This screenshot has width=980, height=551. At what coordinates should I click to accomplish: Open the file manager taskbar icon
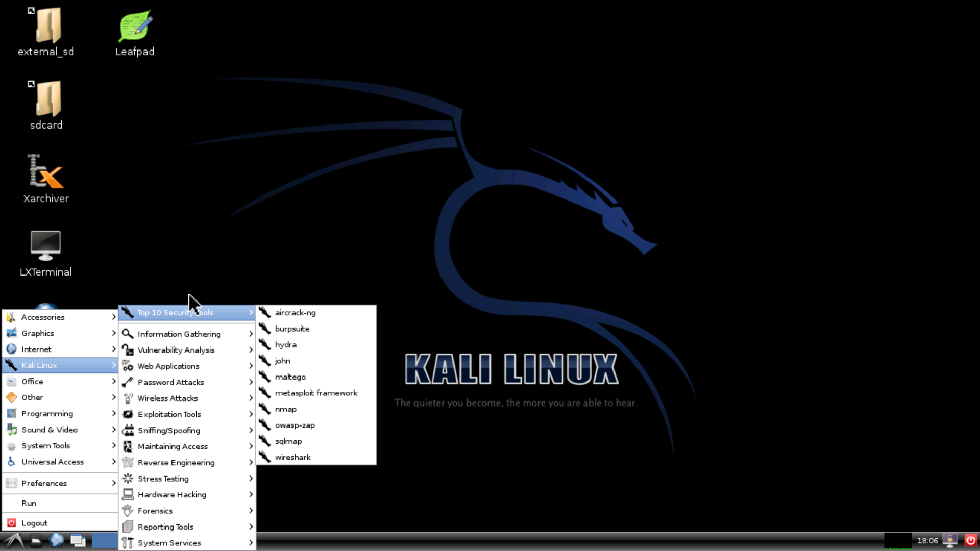point(35,541)
